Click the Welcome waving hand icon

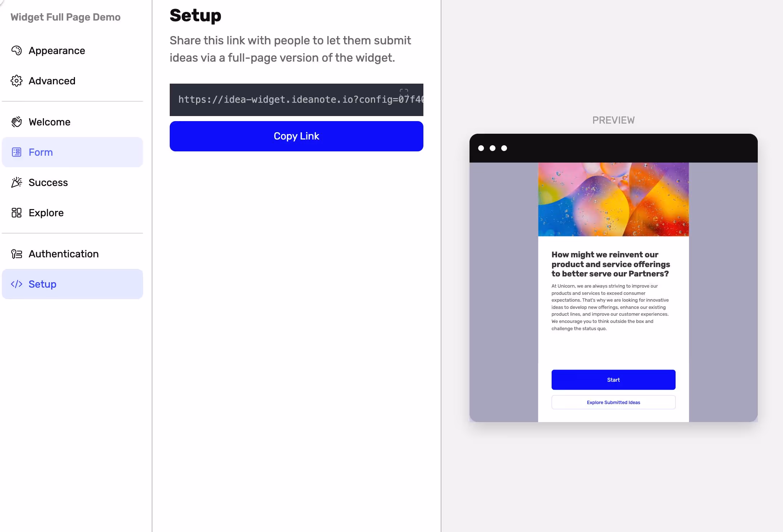coord(17,122)
